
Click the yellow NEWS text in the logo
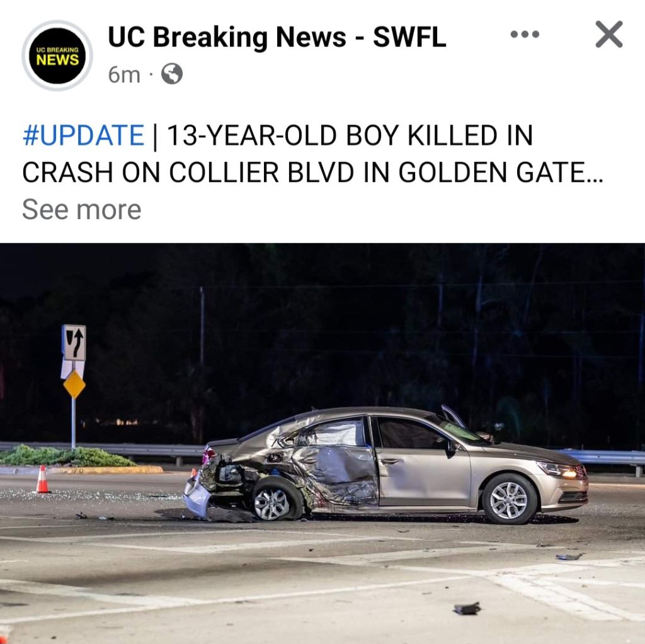click(x=57, y=60)
